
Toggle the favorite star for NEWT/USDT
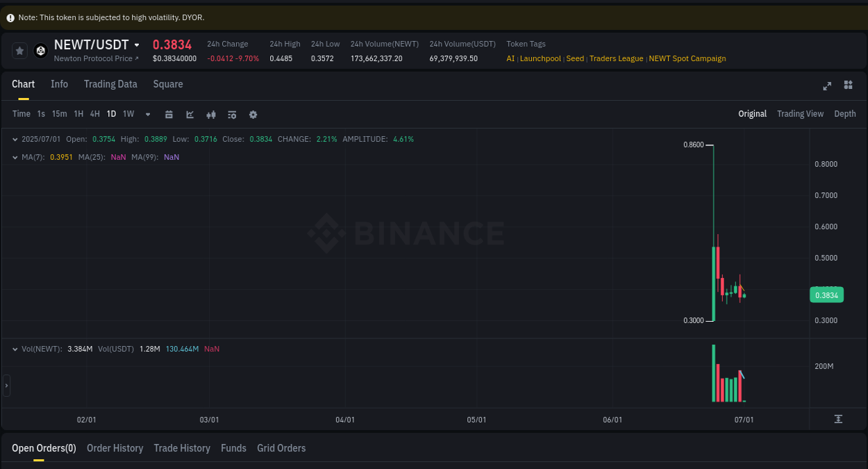tap(19, 50)
